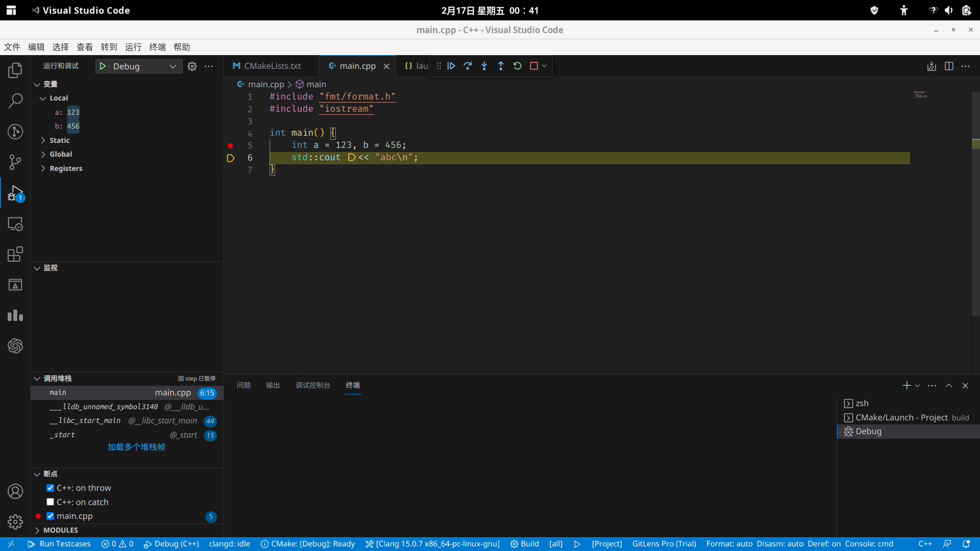Disable the C++: on throw breakpoint
Screen dimensions: 980x551
(x=50, y=488)
